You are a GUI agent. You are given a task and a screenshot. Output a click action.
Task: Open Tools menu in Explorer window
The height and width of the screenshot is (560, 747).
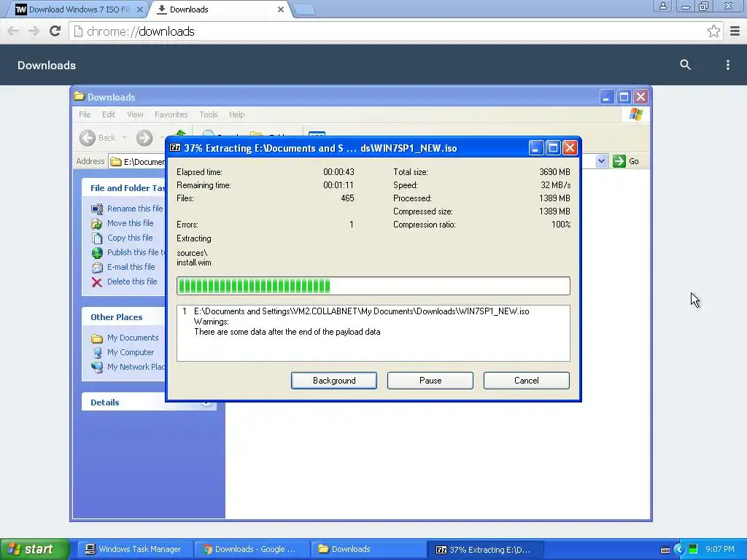208,114
